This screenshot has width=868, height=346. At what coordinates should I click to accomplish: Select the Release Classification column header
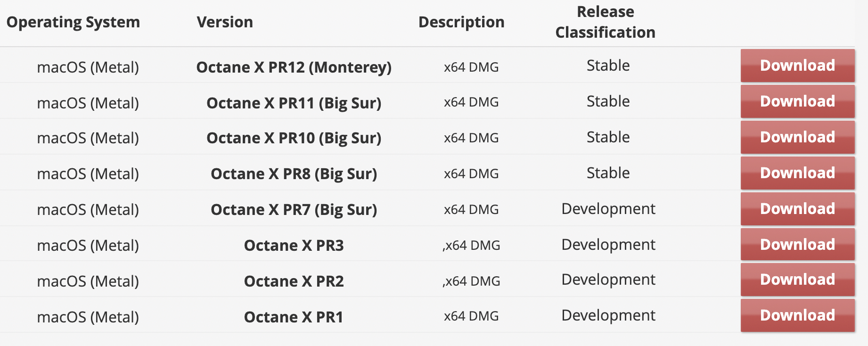point(606,22)
